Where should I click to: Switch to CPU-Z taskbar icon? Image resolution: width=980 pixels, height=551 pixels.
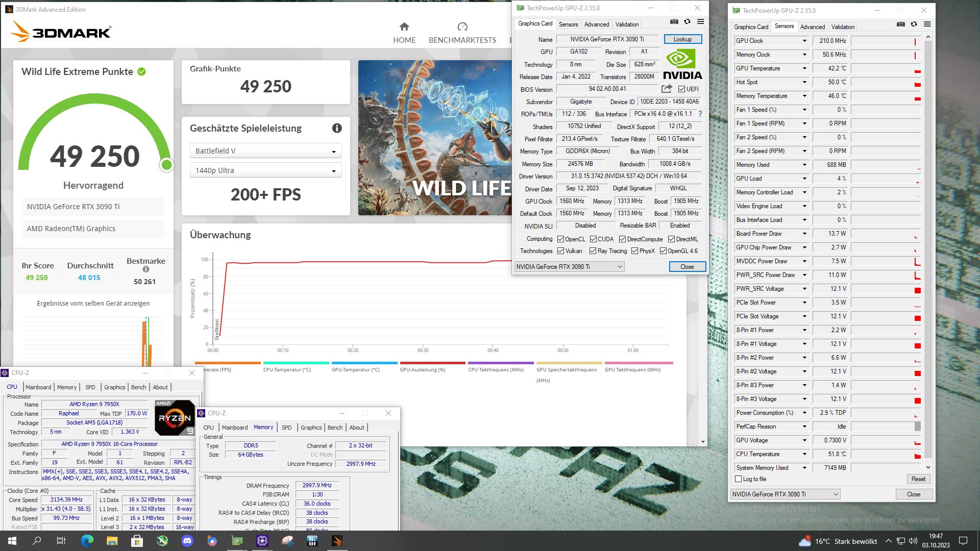click(x=262, y=541)
